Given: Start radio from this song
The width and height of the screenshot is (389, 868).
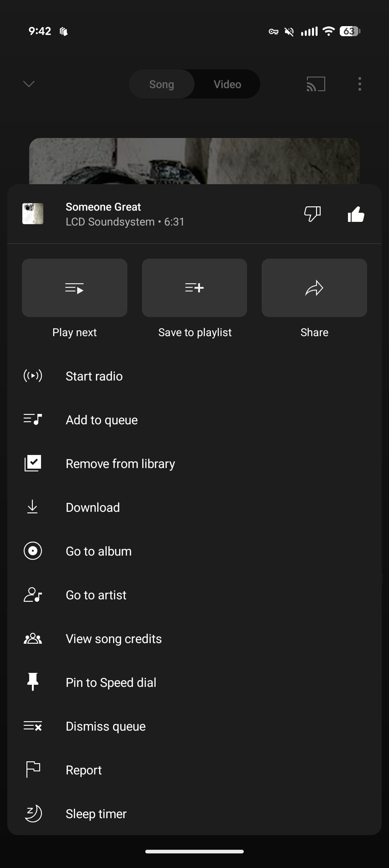Looking at the screenshot, I should 94,376.
